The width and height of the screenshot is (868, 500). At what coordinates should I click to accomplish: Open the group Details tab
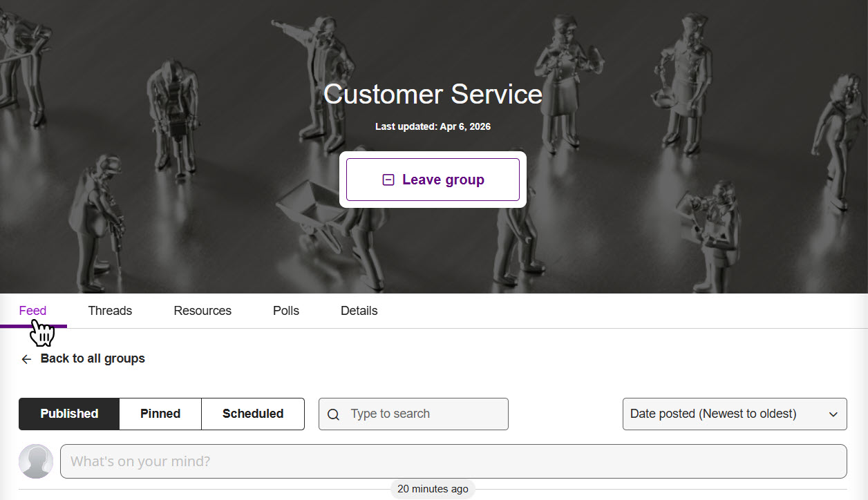[x=359, y=311]
